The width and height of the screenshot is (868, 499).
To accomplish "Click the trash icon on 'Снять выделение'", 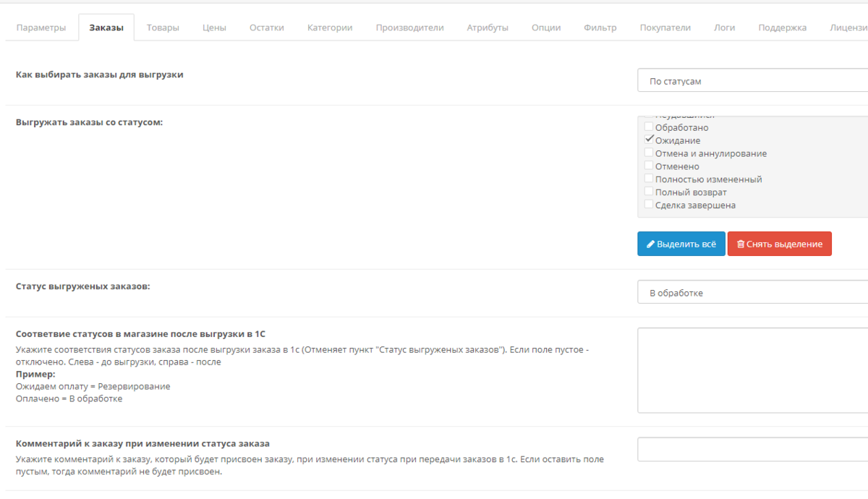I will [740, 244].
